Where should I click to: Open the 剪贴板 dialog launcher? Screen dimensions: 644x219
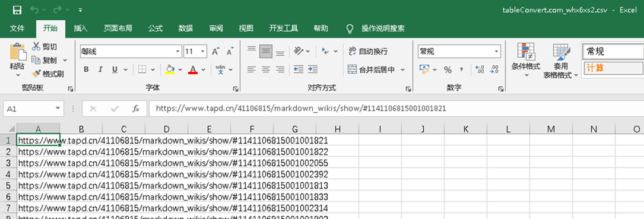tap(70, 89)
